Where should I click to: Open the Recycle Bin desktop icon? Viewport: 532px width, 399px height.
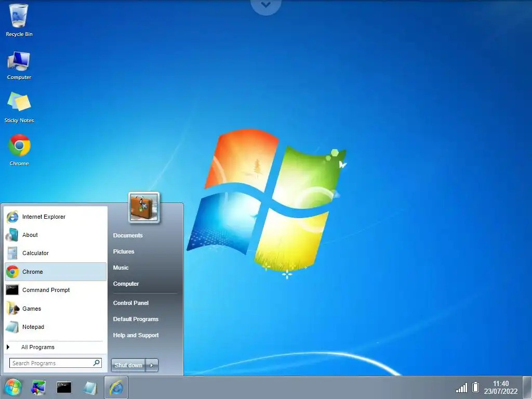coord(19,20)
